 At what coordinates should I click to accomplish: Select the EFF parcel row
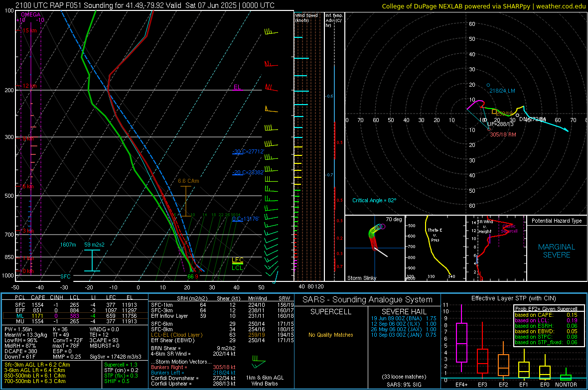75,310
